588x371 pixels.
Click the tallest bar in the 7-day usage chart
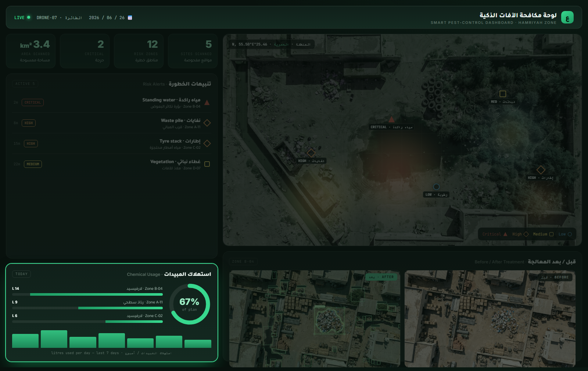click(x=54, y=339)
